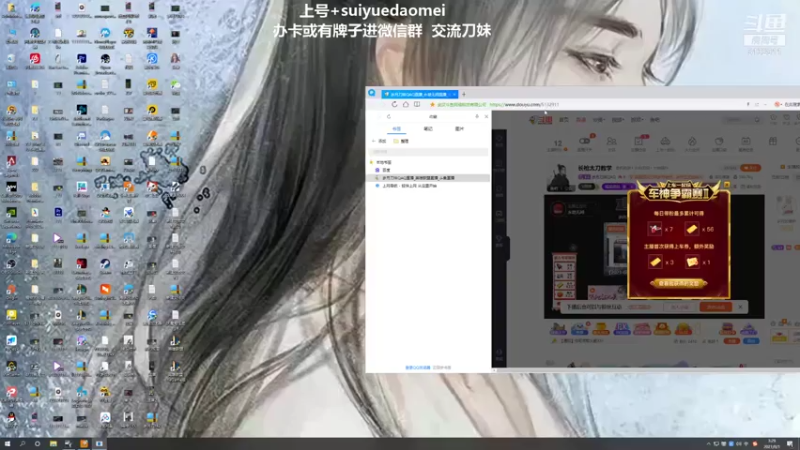Image resolution: width=800 pixels, height=450 pixels.
Task: Open the taskbar clock and date
Action: point(771,443)
